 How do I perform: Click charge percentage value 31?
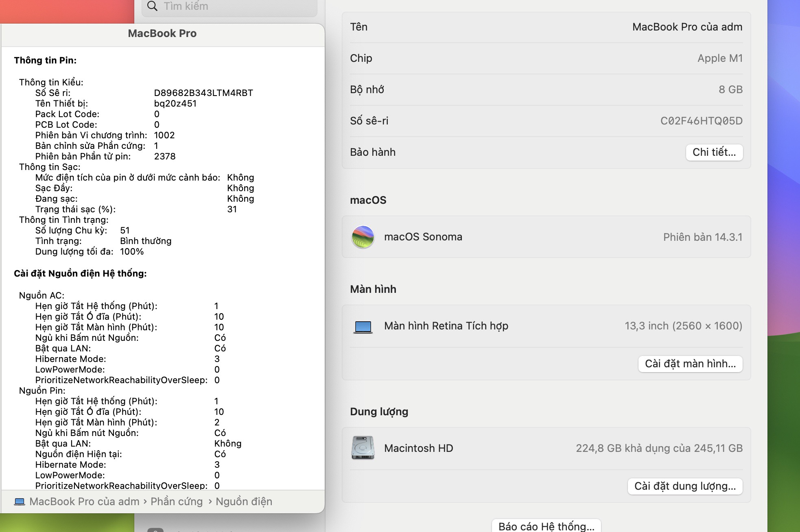click(232, 209)
